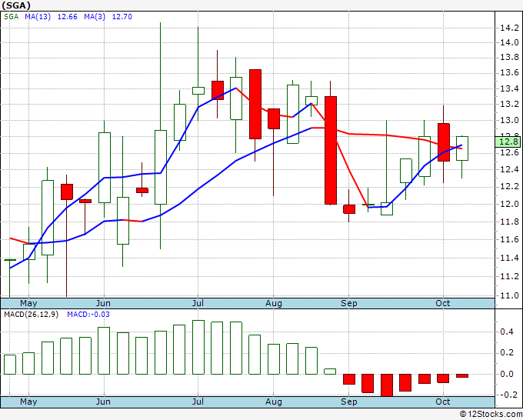Viewport: 523px width, 420px height.
Task: Click the 11.0 price axis label
Action: point(509,295)
